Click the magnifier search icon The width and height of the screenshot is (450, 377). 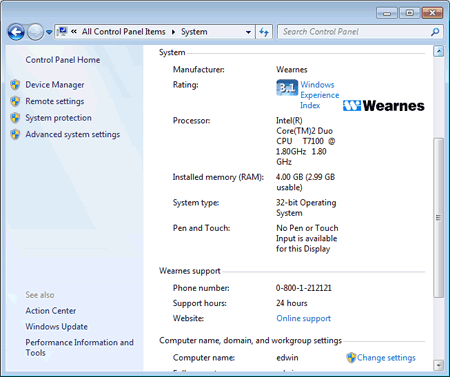435,32
